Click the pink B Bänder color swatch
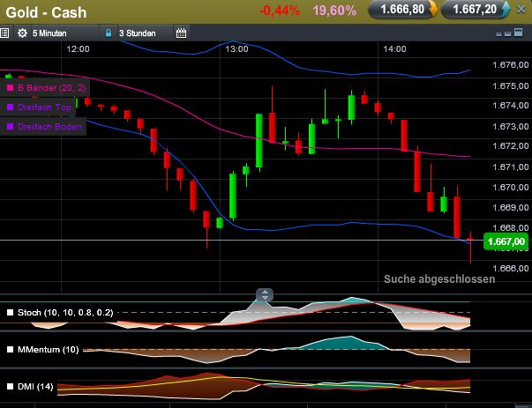532x408 pixels. click(x=11, y=88)
